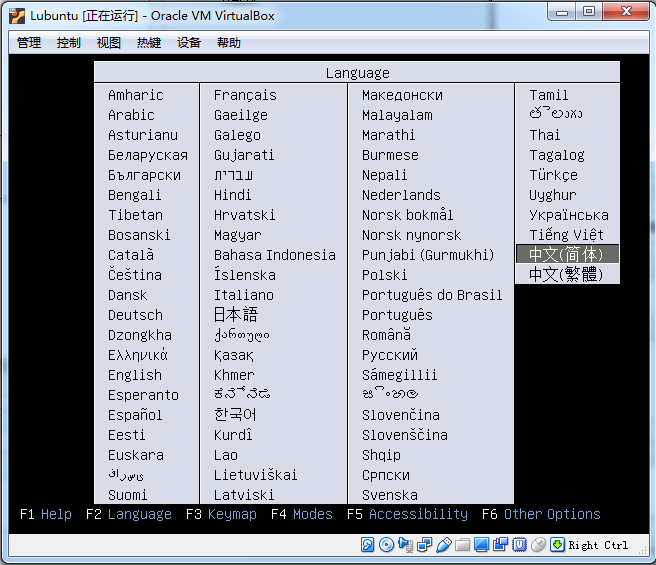The width and height of the screenshot is (656, 565).
Task: Select Arabic from language list
Action: (131, 115)
